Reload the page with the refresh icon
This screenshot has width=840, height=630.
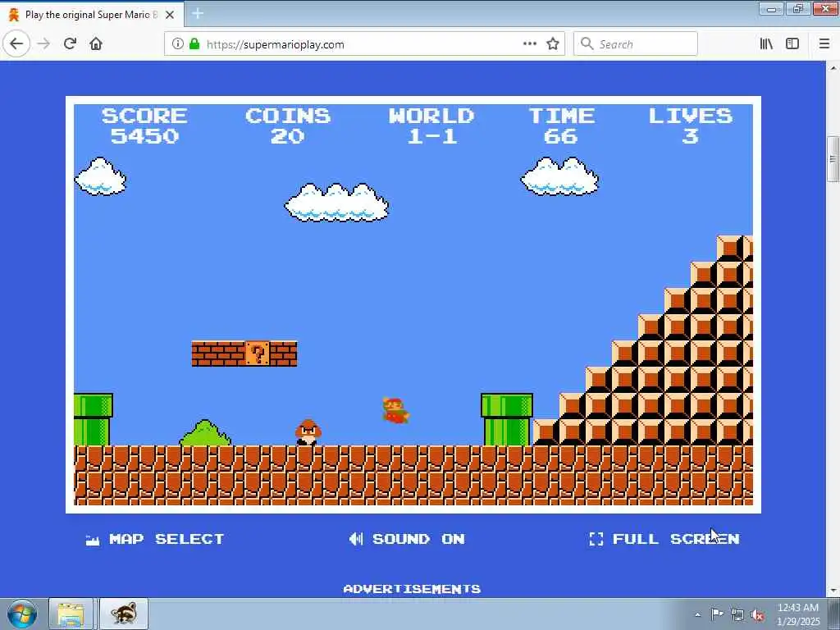(x=70, y=44)
